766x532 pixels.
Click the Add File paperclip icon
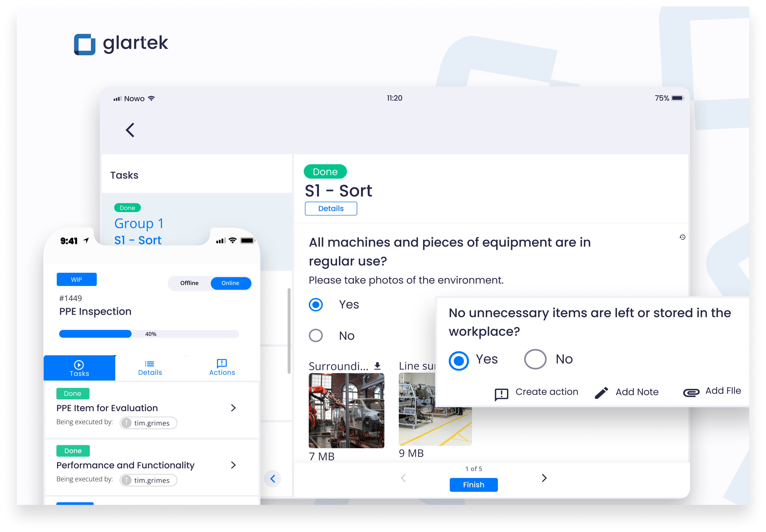(x=691, y=393)
